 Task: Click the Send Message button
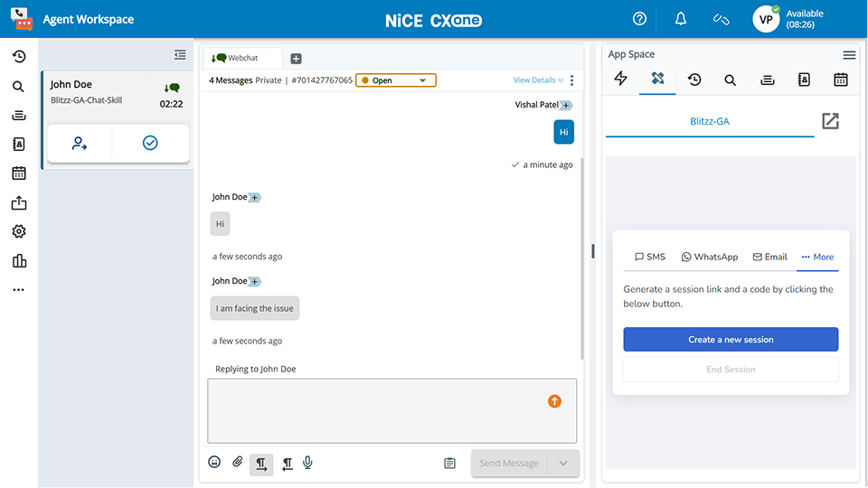(x=509, y=463)
